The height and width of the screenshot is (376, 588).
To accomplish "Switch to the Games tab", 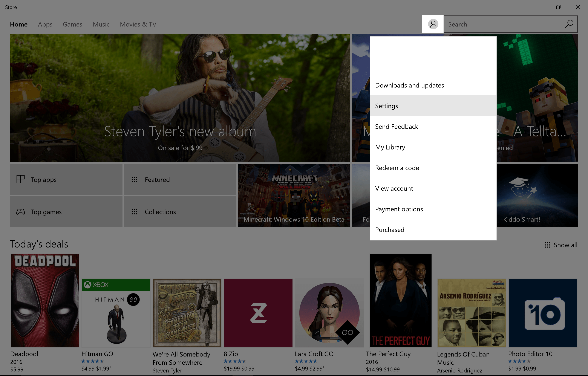I will point(72,24).
